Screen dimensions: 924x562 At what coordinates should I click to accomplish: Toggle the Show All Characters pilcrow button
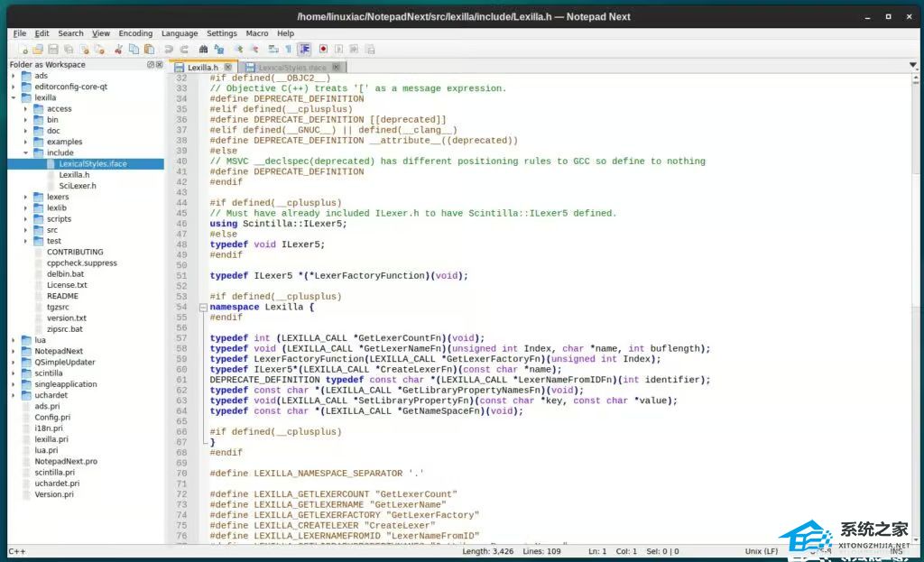tap(289, 49)
